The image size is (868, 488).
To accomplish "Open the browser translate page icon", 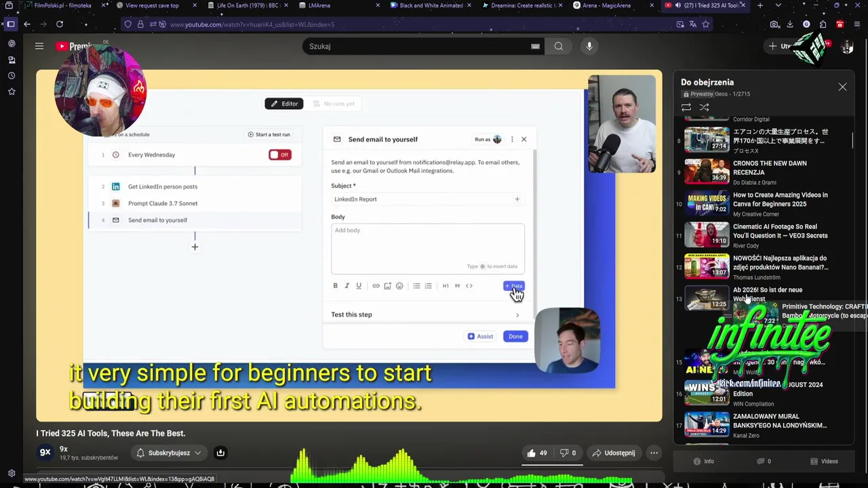I will (x=692, y=24).
